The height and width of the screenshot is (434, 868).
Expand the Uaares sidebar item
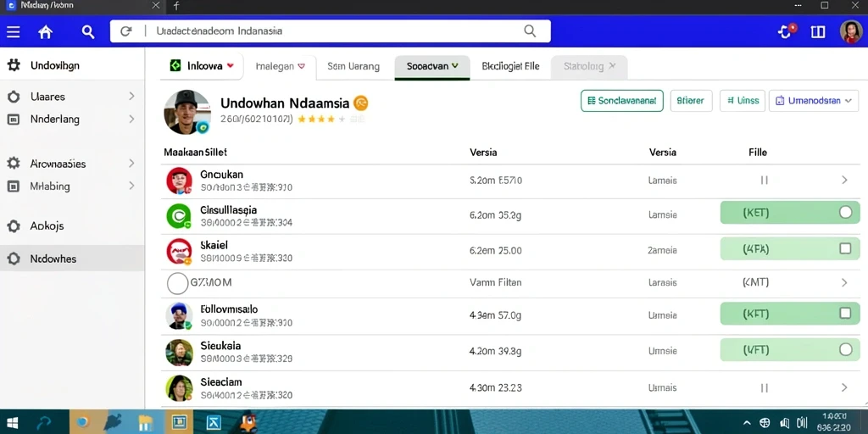click(x=72, y=97)
